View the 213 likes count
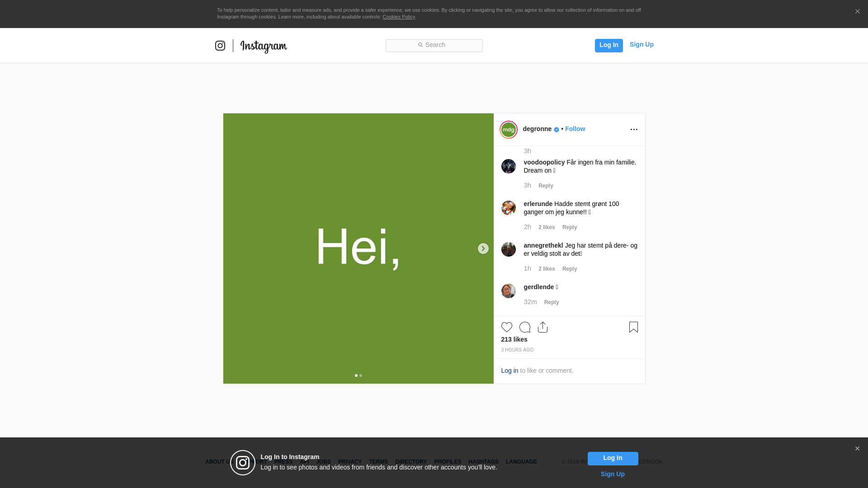Screen dimensions: 868x488 tap(514, 339)
